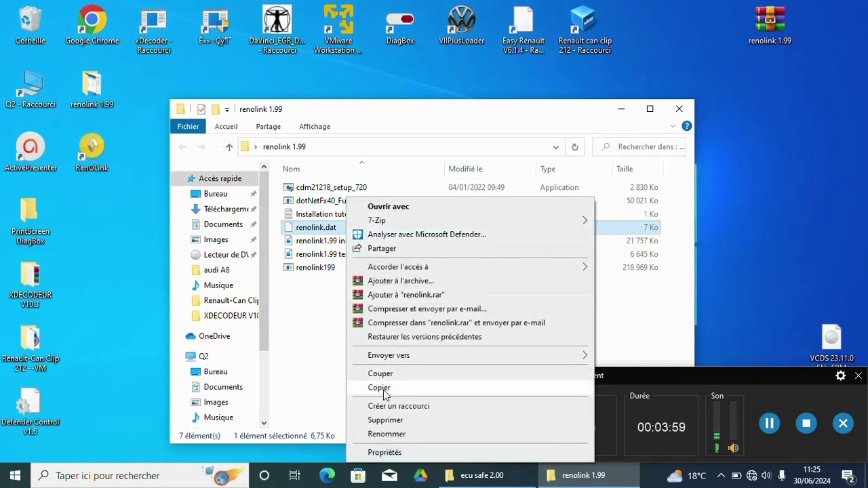Open the Accueil ribbon tab
Screen dimensions: 868x488
click(226, 126)
